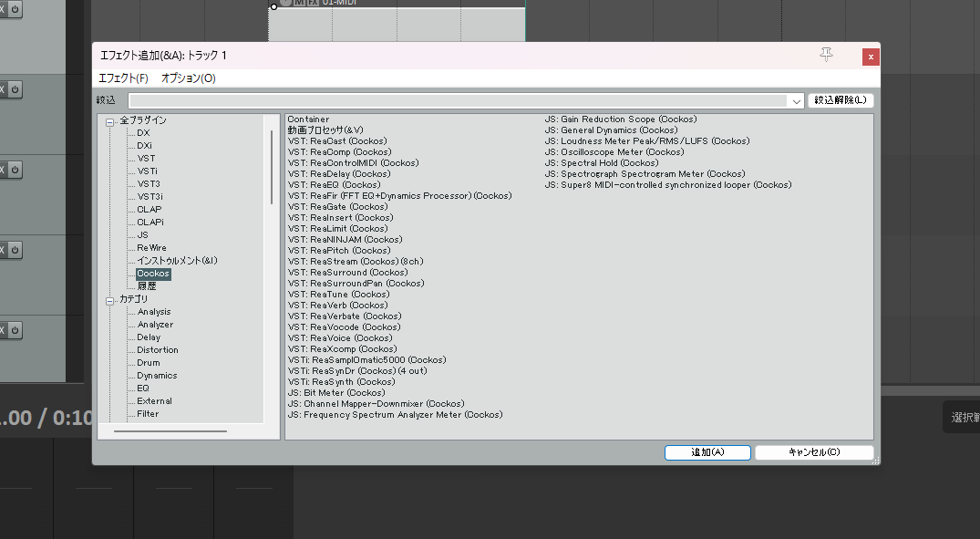980x539 pixels.
Task: Select the VST3 plugin type
Action: coord(149,184)
